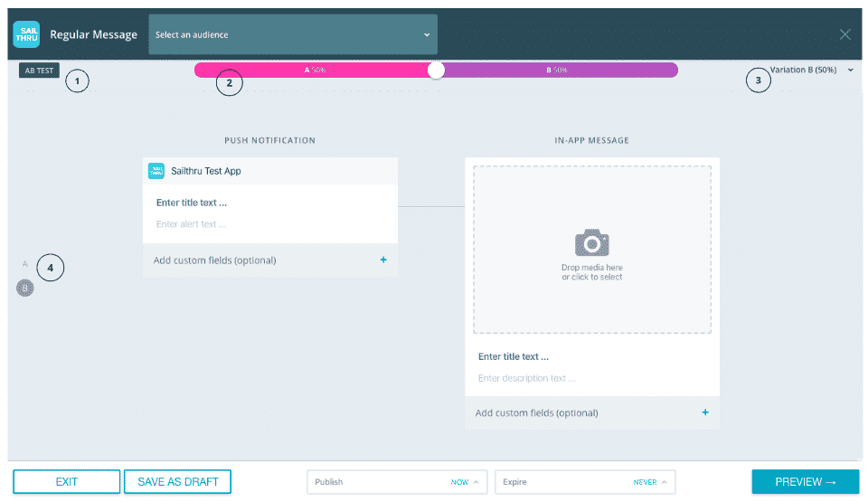Click push notification alert text field
868x502 pixels.
coord(269,223)
